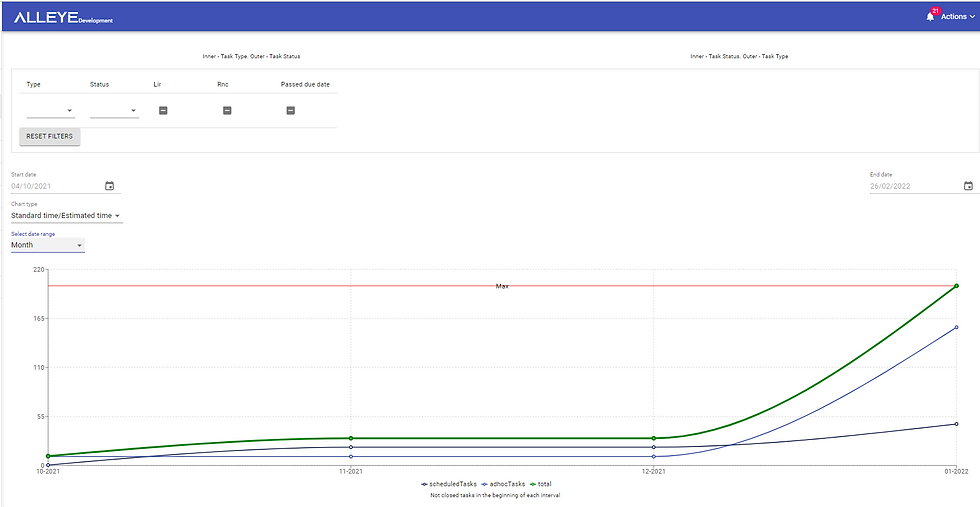Click the 165 y-axis label
Image resolution: width=980 pixels, height=507 pixels.
click(x=39, y=318)
